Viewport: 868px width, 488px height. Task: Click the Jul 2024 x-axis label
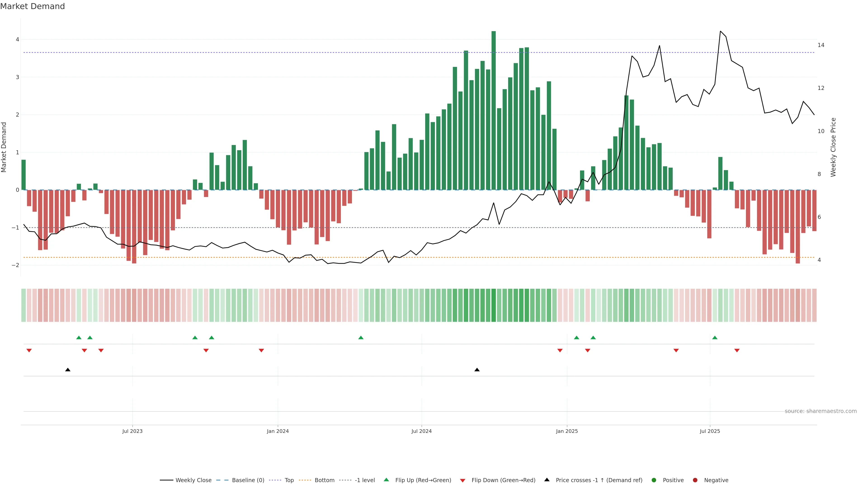tap(421, 431)
